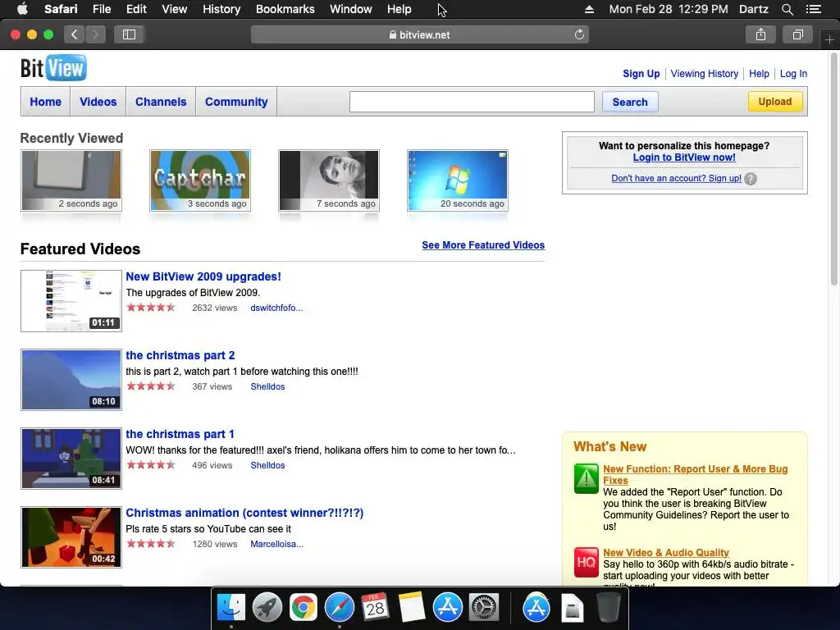Click the Sign Up link
This screenshot has width=840, height=630.
641,74
